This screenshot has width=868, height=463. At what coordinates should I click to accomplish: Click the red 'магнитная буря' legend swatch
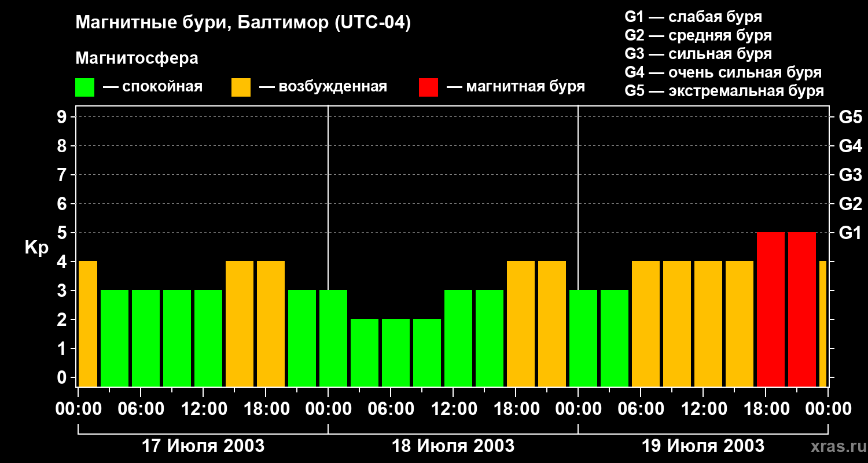429,87
